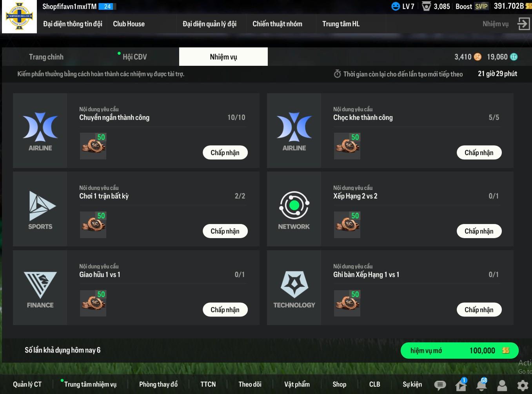This screenshot has height=394, width=532.
Task: Click the SPORTS sponsor logo
Action: point(40,210)
